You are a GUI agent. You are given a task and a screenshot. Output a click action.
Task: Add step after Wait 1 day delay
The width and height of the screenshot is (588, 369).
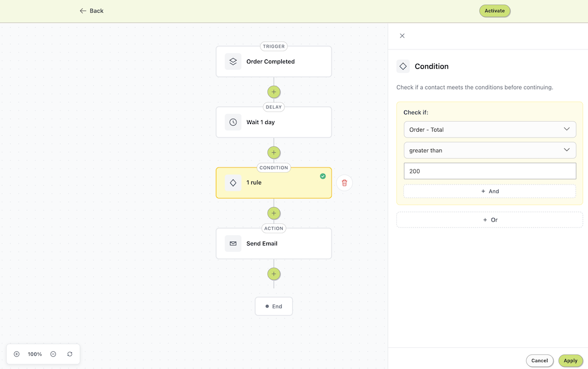click(274, 152)
